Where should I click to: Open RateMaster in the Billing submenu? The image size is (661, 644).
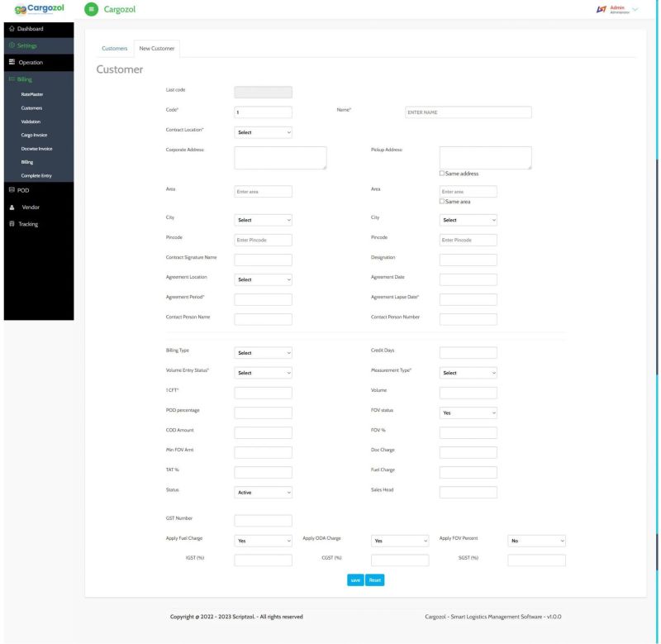click(x=32, y=94)
